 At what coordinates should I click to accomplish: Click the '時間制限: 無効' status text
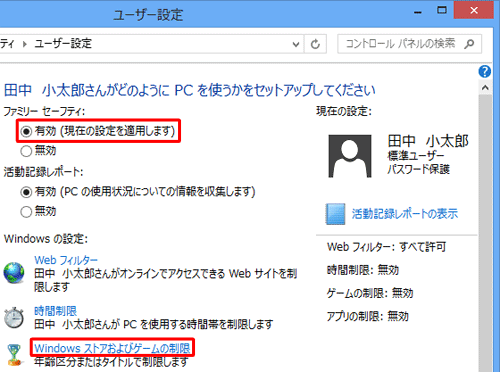click(x=363, y=270)
